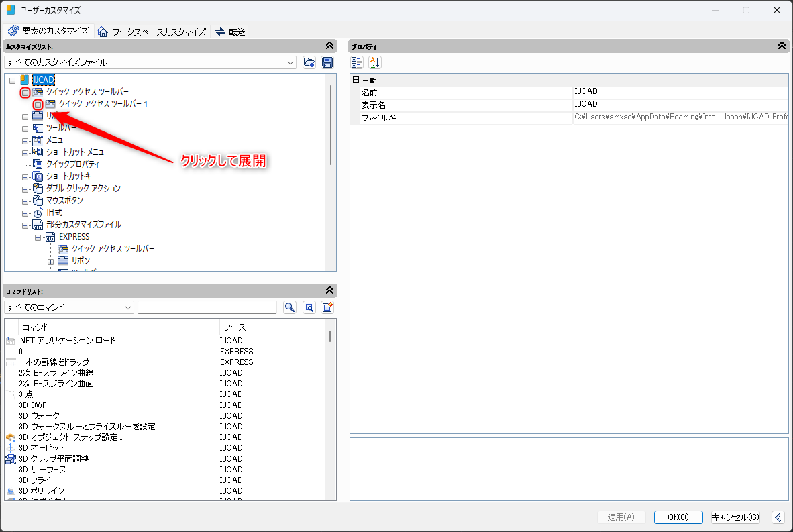793x532 pixels.
Task: Click クイックプロパティ icon in tree
Action: click(38, 164)
